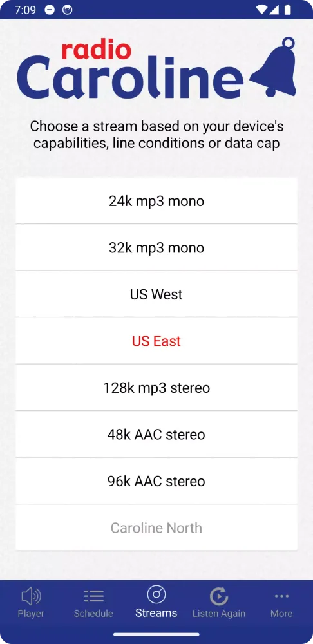Tap the Wi-Fi status icon

click(x=260, y=10)
